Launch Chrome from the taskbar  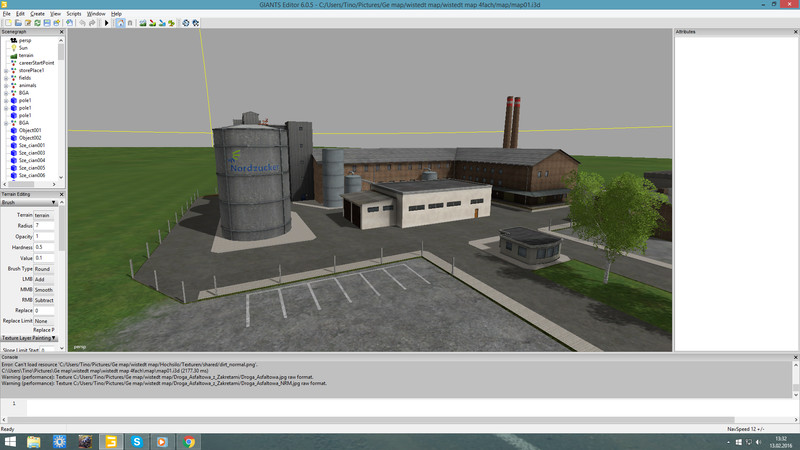pyautogui.click(x=189, y=441)
